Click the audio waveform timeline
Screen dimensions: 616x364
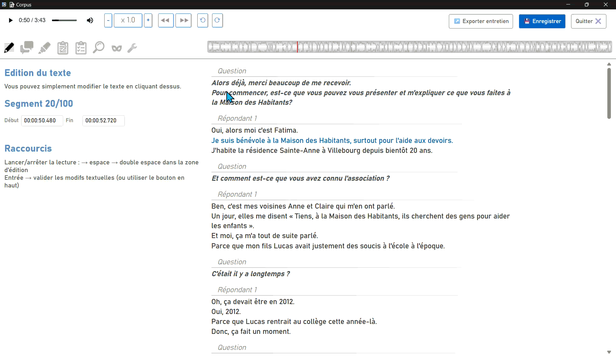[410, 47]
